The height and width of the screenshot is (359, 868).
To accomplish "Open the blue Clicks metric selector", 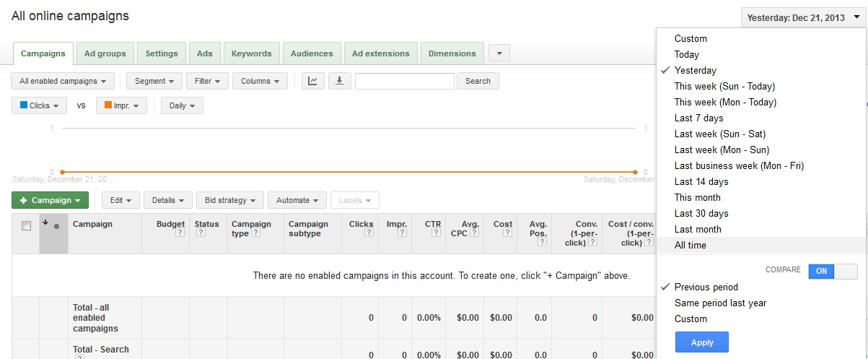I will pos(39,105).
